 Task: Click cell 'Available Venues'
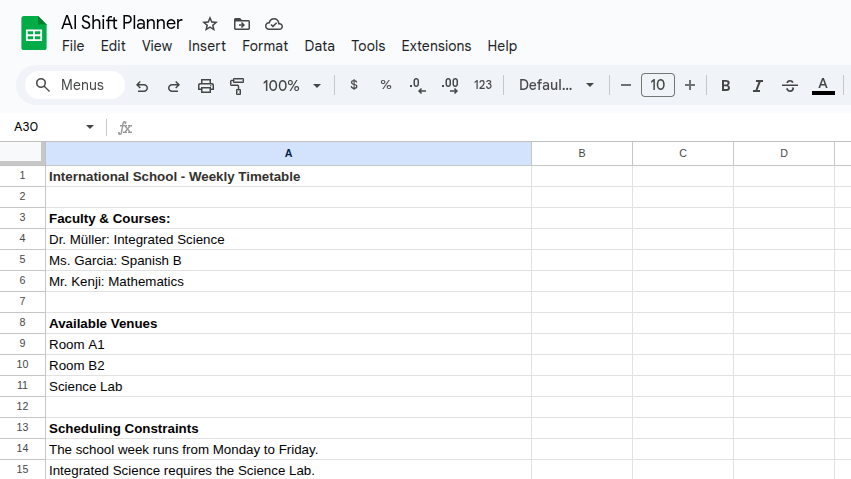[x=288, y=323]
